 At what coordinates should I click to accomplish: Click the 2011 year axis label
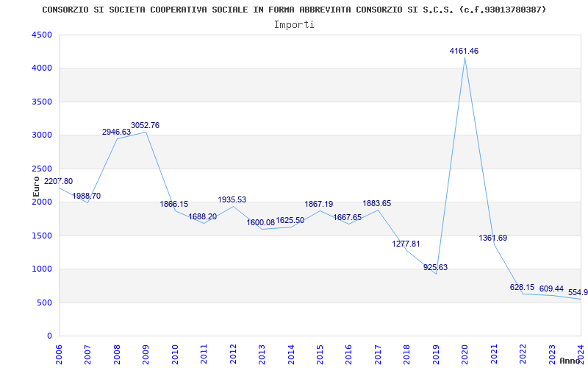click(x=204, y=354)
